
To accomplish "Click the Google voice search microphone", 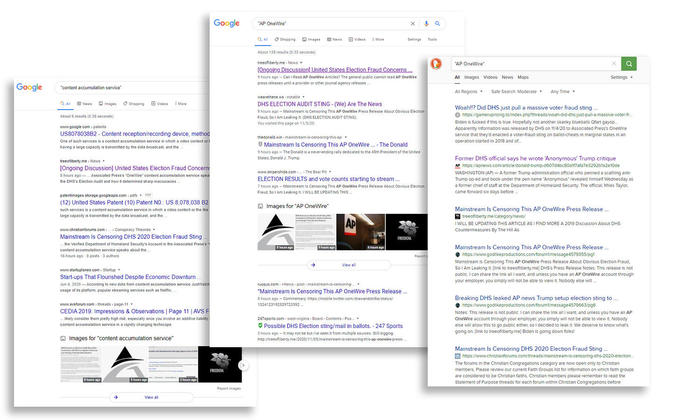I will [x=426, y=23].
